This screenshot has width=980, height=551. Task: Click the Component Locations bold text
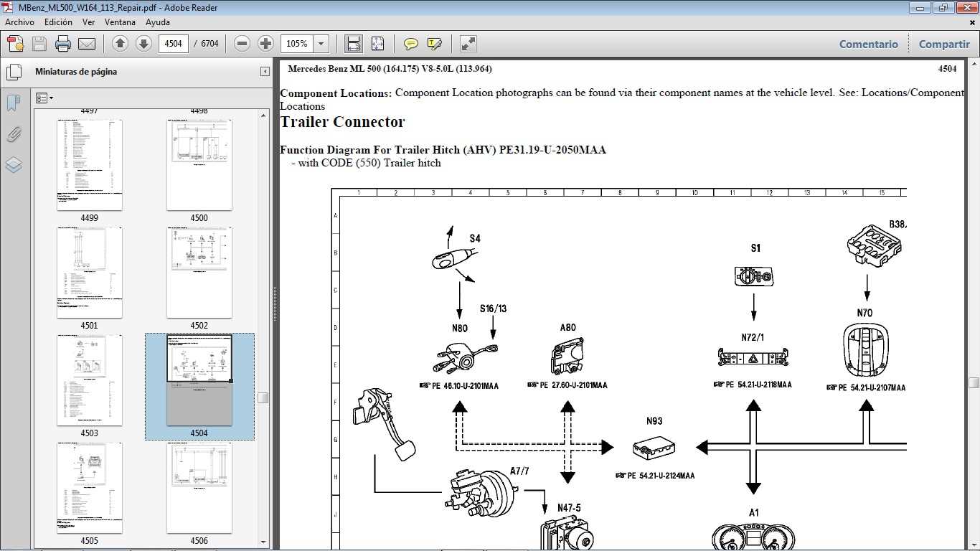pos(336,93)
